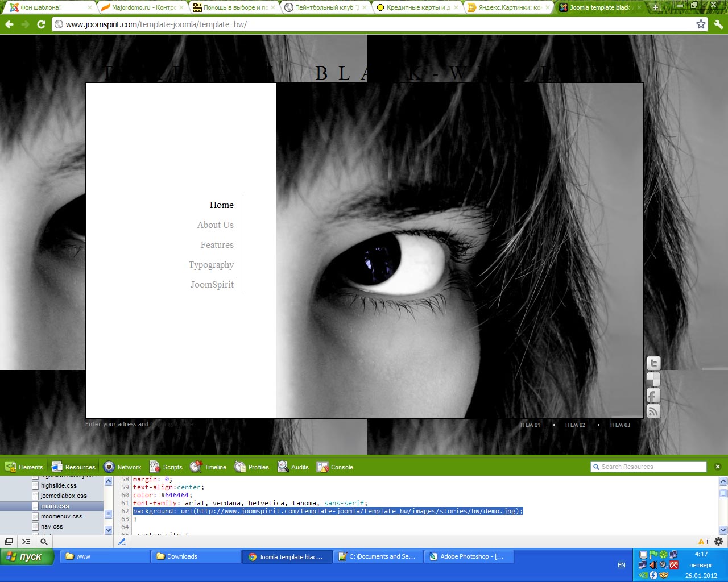The width and height of the screenshot is (728, 582).
Task: Bookmark the page with the star icon
Action: click(701, 24)
